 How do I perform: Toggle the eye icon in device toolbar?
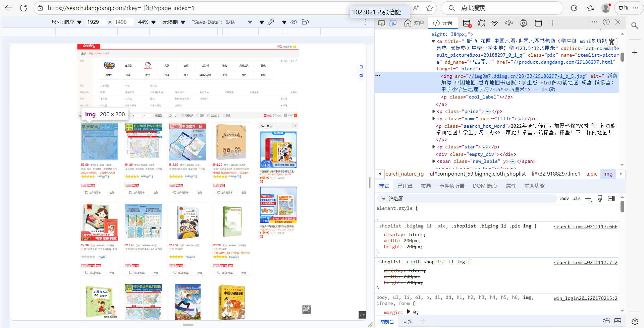[293, 22]
